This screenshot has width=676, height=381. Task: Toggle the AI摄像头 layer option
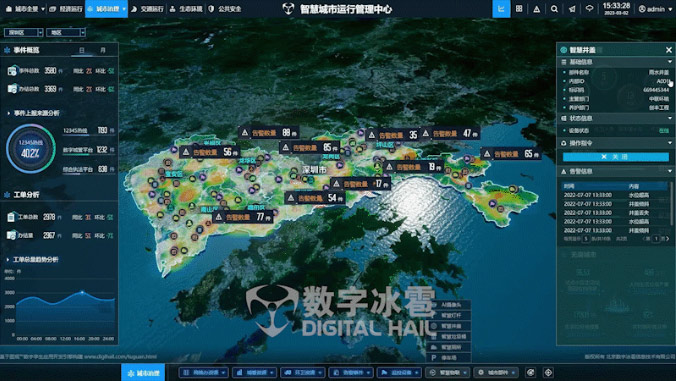point(449,305)
